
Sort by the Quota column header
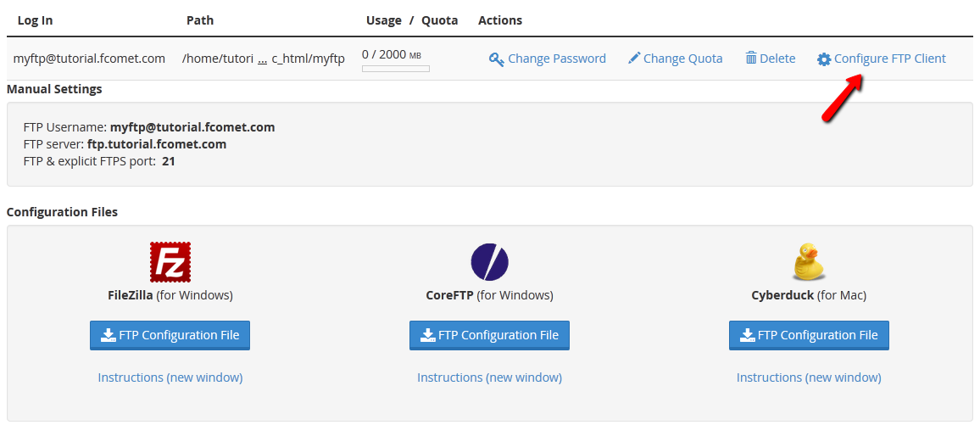click(439, 20)
